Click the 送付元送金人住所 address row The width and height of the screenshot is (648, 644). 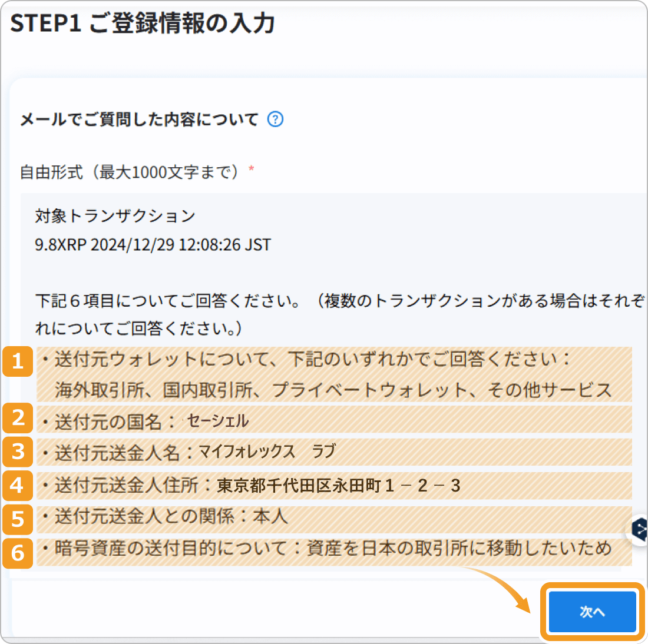click(324, 486)
